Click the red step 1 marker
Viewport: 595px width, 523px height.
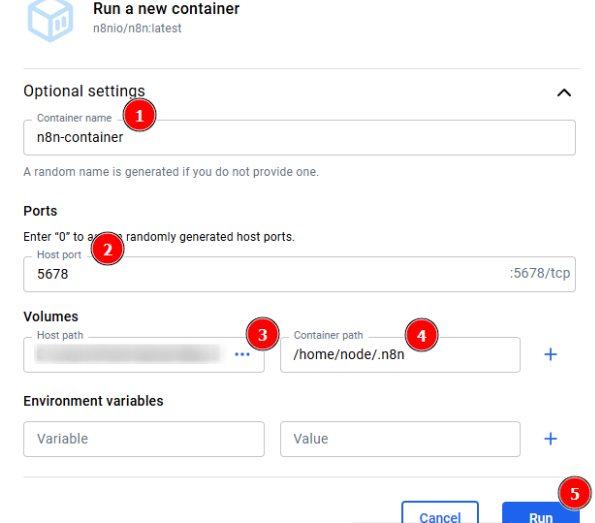139,115
